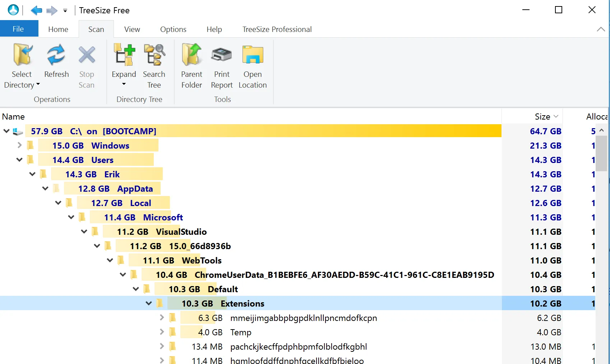The height and width of the screenshot is (364, 610).
Task: Open the Options tab
Action: (x=173, y=29)
